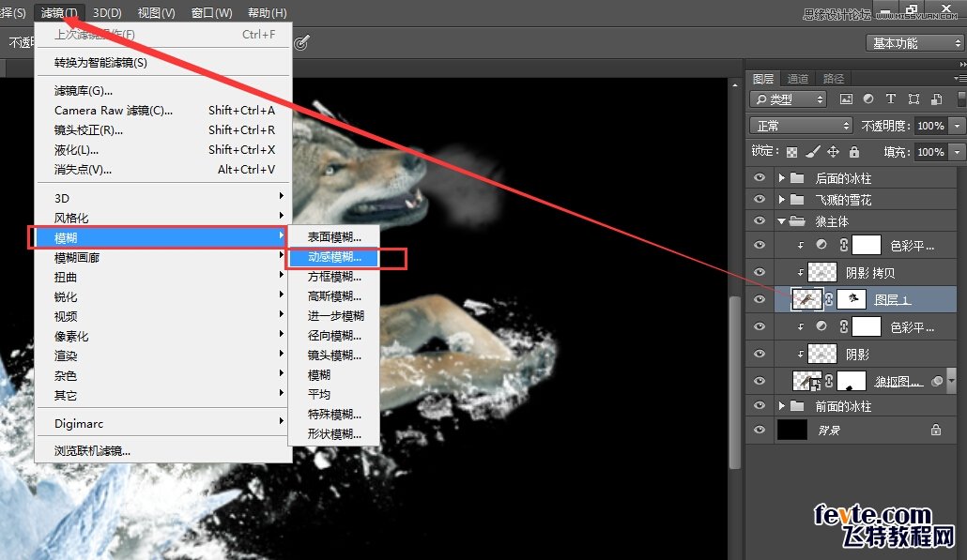Toggle the layer filter on/off switch
The height and width of the screenshot is (560, 967).
pyautogui.click(x=961, y=99)
